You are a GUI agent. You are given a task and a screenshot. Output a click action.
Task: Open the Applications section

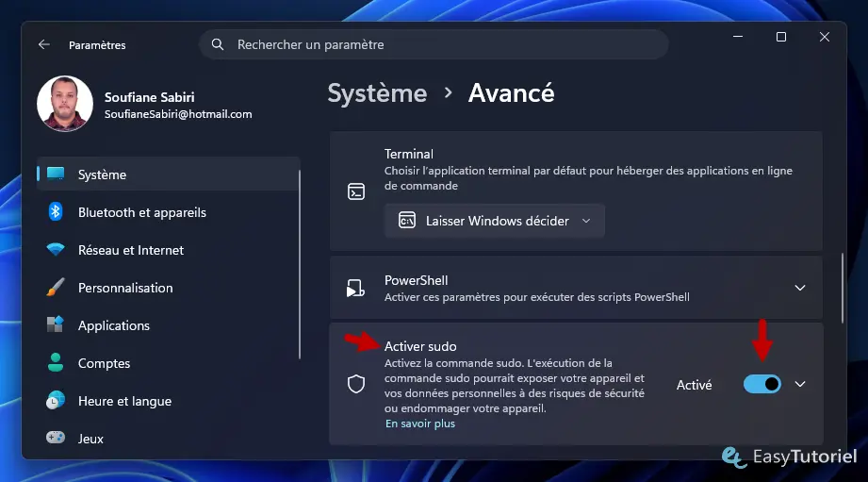click(x=169, y=325)
